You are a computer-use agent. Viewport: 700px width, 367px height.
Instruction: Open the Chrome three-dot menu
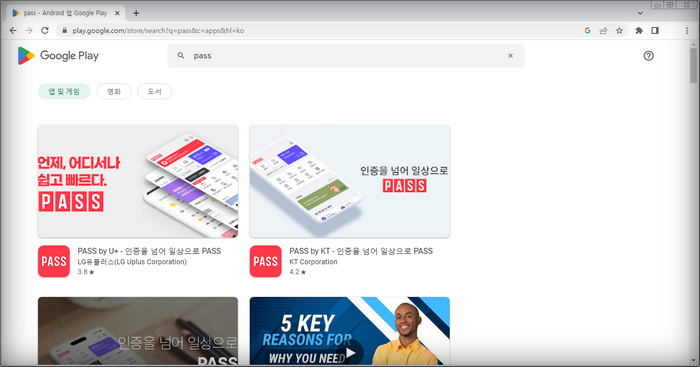(x=687, y=30)
